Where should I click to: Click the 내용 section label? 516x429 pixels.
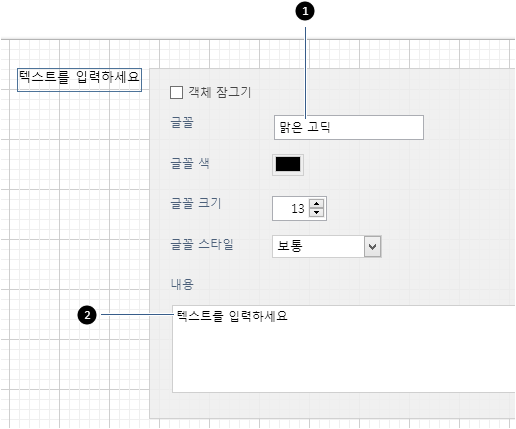point(182,284)
